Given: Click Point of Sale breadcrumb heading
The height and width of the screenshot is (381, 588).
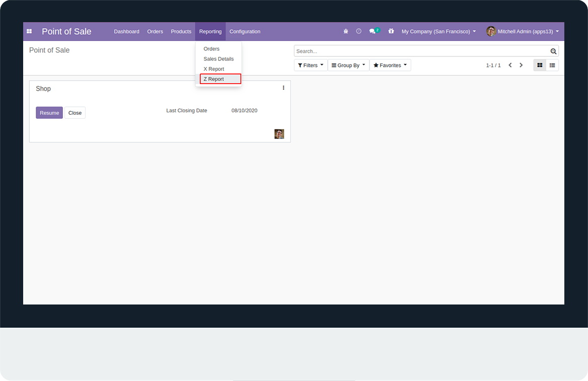Looking at the screenshot, I should [49, 50].
